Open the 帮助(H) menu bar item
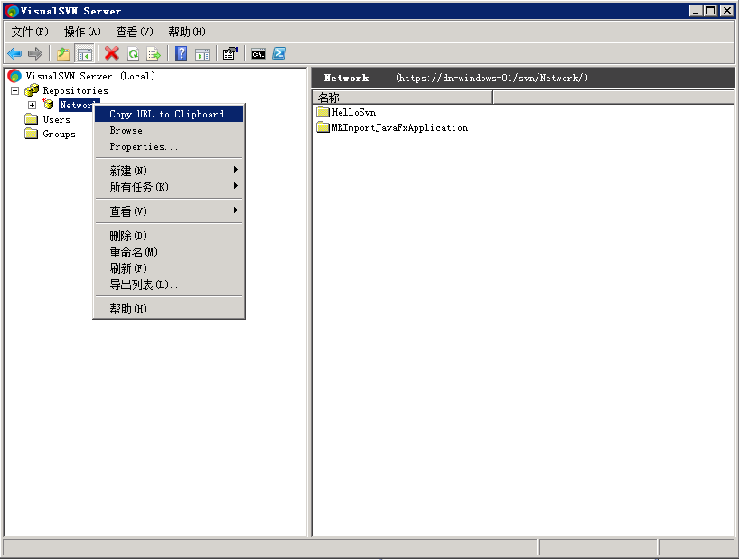The image size is (739, 560). [187, 32]
